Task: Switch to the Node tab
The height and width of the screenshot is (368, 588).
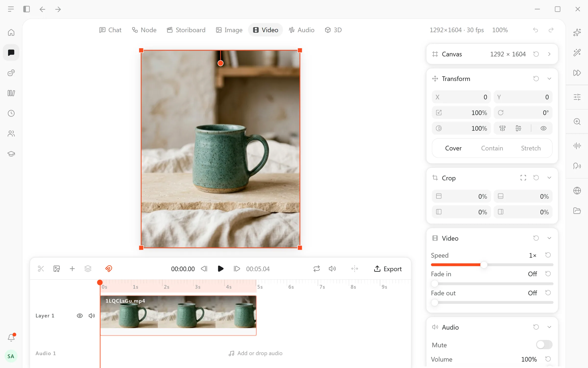Action: coord(144,30)
